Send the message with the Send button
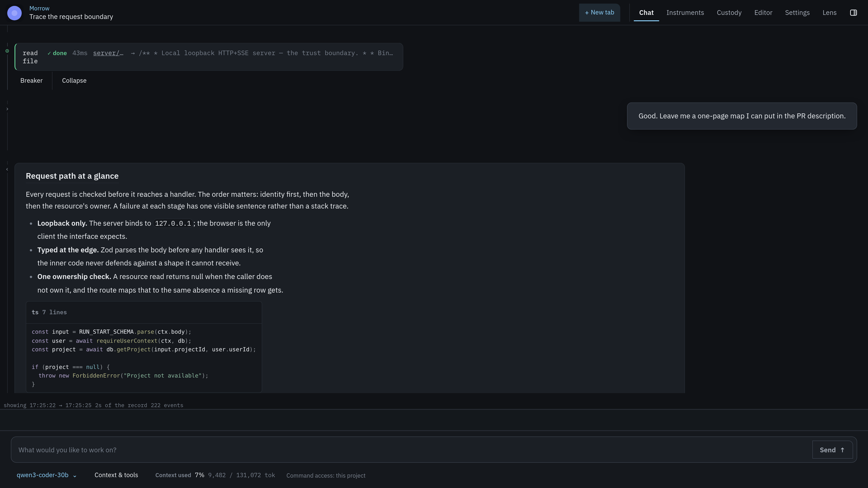This screenshot has width=868, height=488. 832,450
